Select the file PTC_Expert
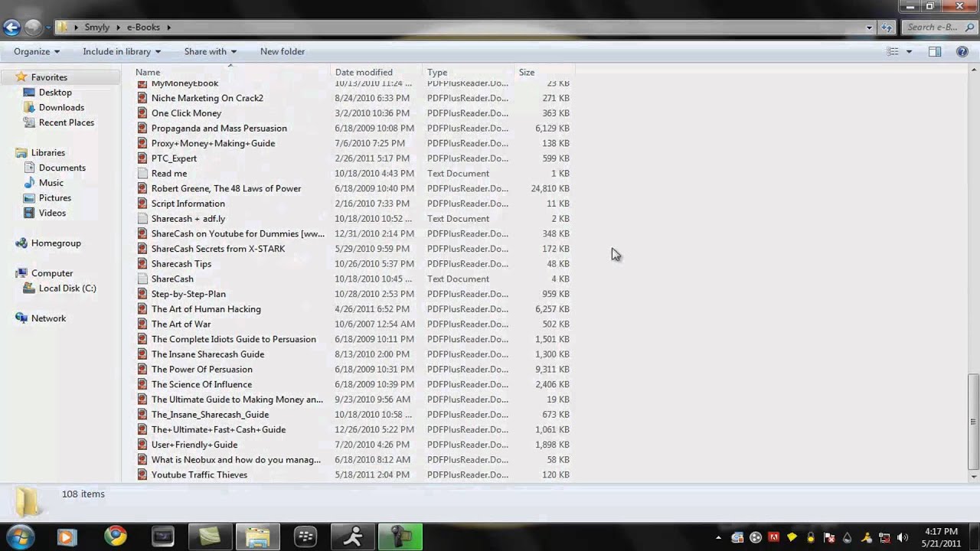Screen dimensions: 980x551 tap(174, 158)
